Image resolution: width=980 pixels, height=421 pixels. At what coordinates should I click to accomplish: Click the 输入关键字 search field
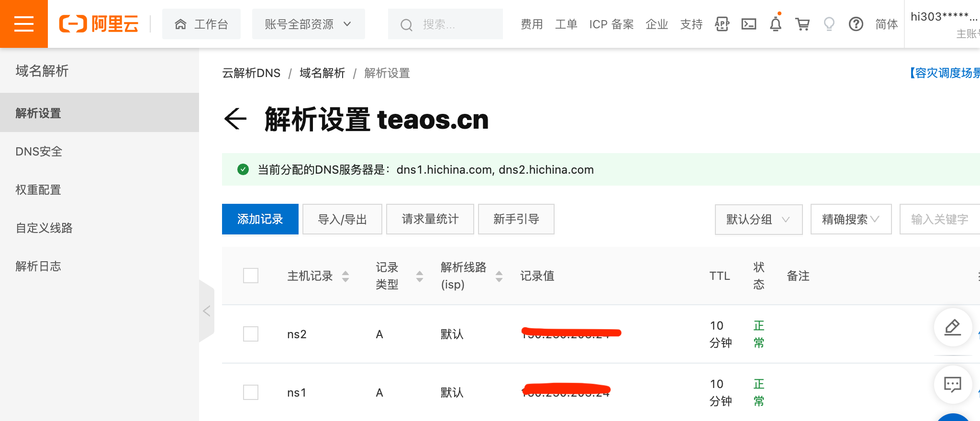tap(940, 219)
